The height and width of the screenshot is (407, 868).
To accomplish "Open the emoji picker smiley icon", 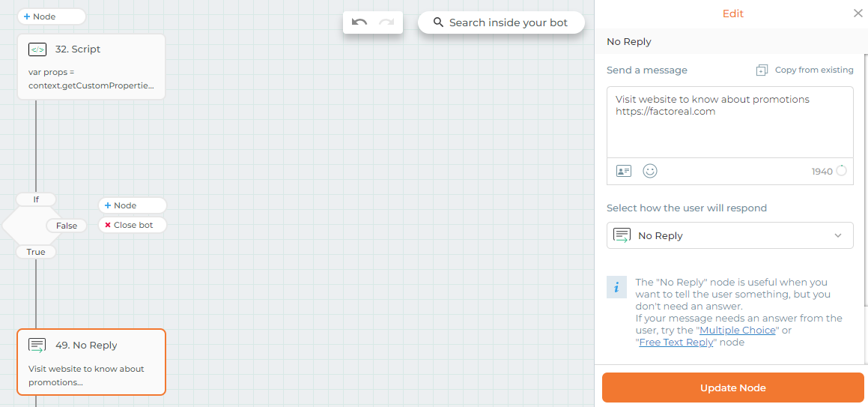I will (x=650, y=171).
